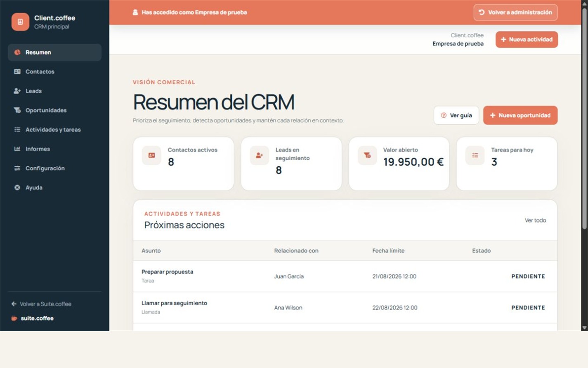Click the Contactos card icon in sidebar

coord(17,71)
